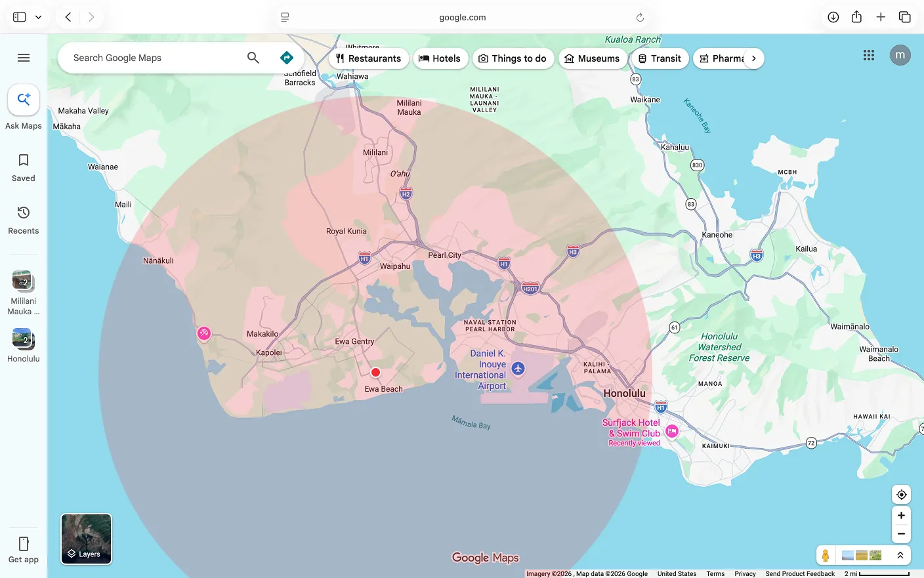924x578 pixels.
Task: Open Safari tab group dropdown arrow
Action: point(38,17)
